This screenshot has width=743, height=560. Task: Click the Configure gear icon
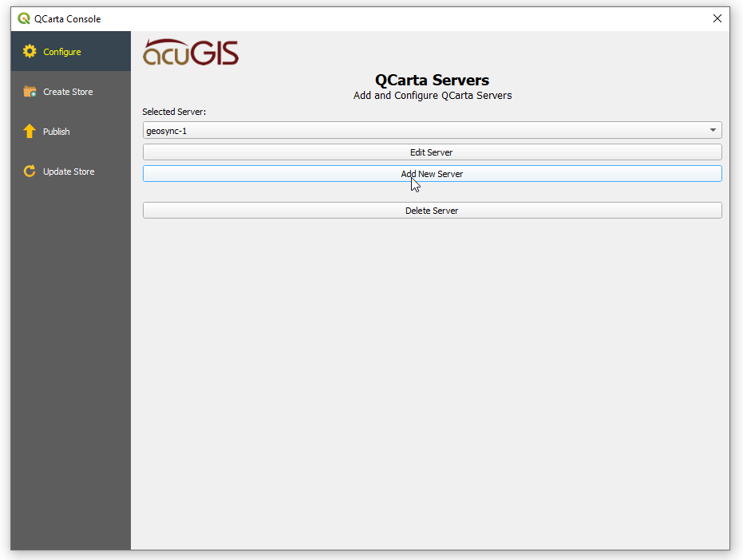[x=30, y=51]
